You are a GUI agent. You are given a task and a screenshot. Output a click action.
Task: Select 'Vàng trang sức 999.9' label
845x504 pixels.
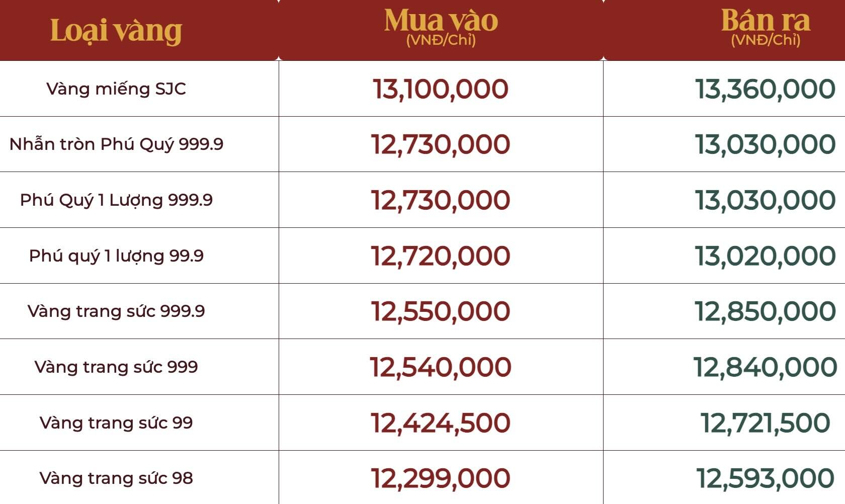(x=116, y=311)
